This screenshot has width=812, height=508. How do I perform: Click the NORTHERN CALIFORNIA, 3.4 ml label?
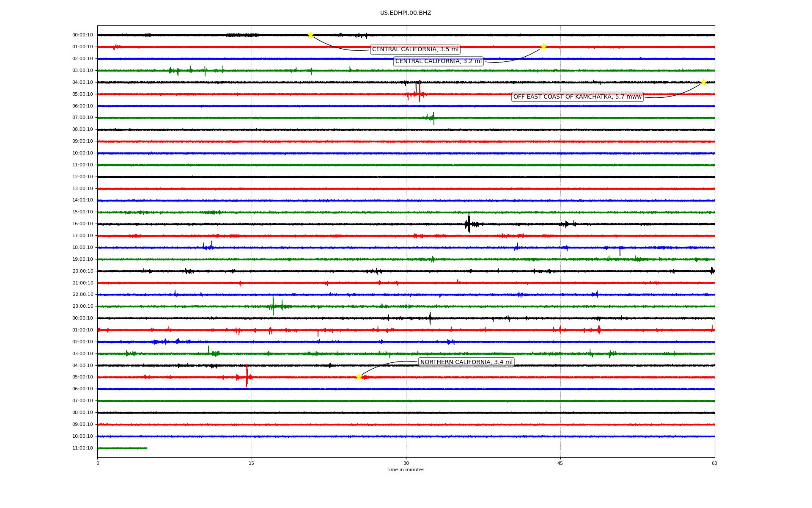tap(466, 362)
